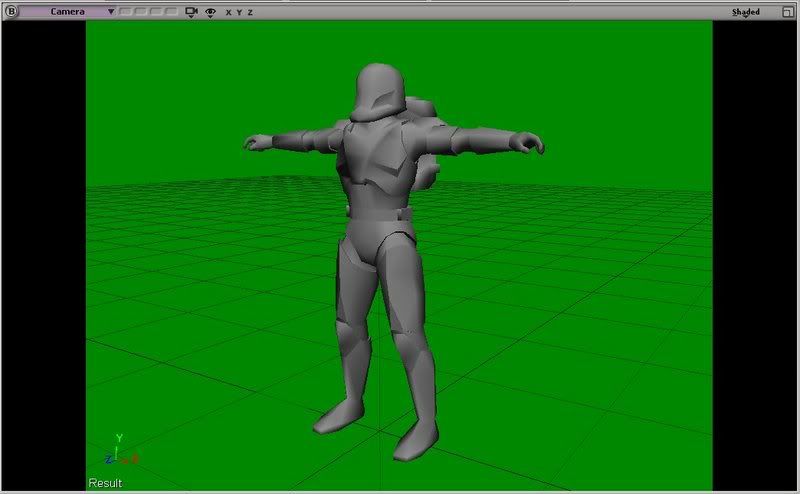Select the first memo camera slot
Viewport: 800px width, 494px height.
click(126, 11)
